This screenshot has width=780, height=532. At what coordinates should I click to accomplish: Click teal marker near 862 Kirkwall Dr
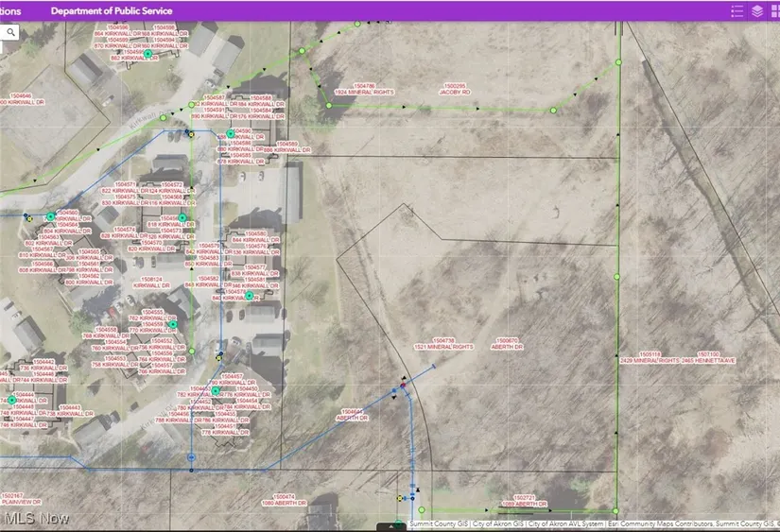tap(148, 55)
